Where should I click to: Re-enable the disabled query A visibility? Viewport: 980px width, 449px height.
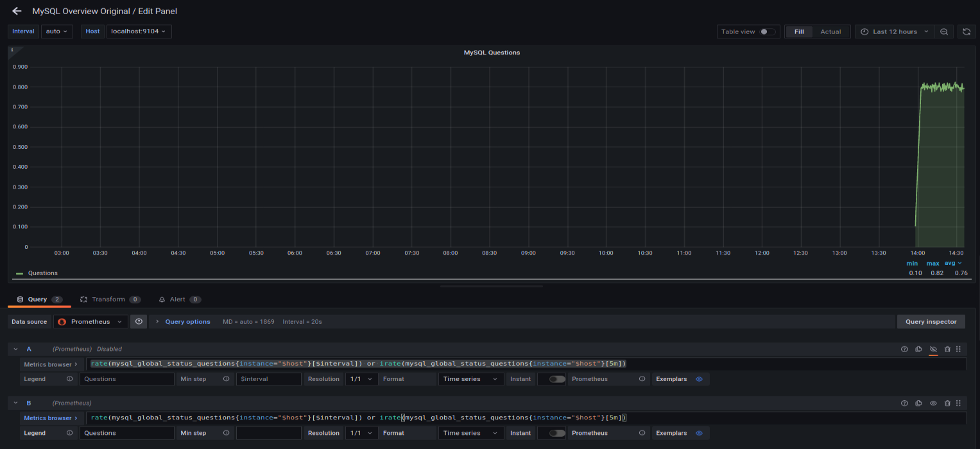tap(933, 349)
